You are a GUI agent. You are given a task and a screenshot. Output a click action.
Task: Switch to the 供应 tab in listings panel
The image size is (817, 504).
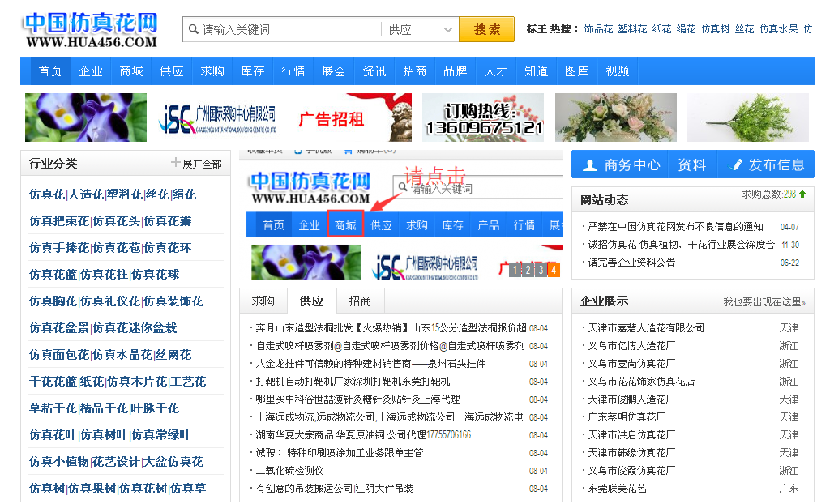pos(311,301)
